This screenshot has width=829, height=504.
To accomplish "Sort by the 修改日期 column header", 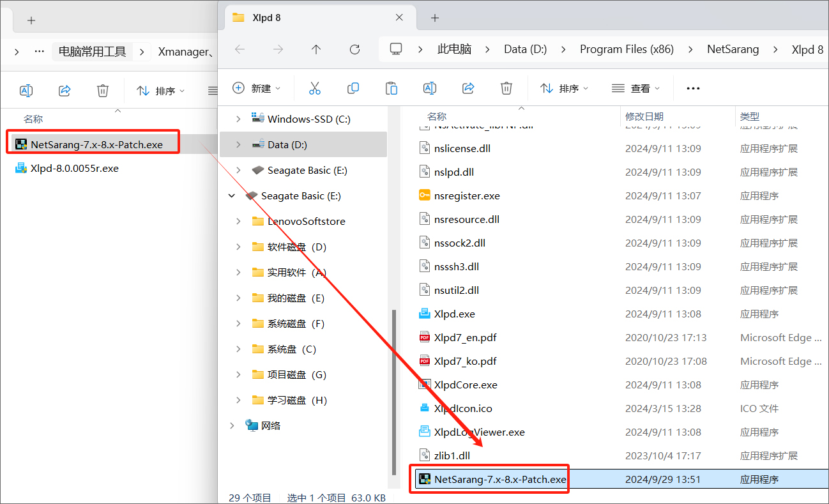I will click(644, 116).
